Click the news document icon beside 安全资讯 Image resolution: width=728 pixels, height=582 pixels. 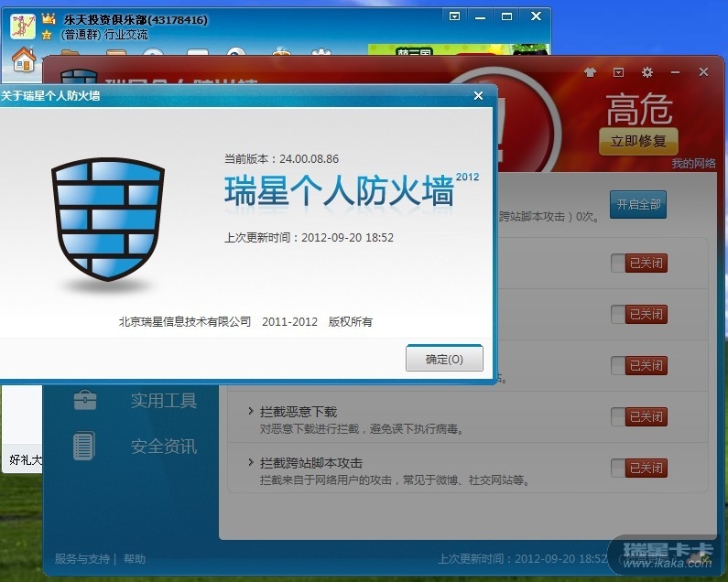coord(84,446)
